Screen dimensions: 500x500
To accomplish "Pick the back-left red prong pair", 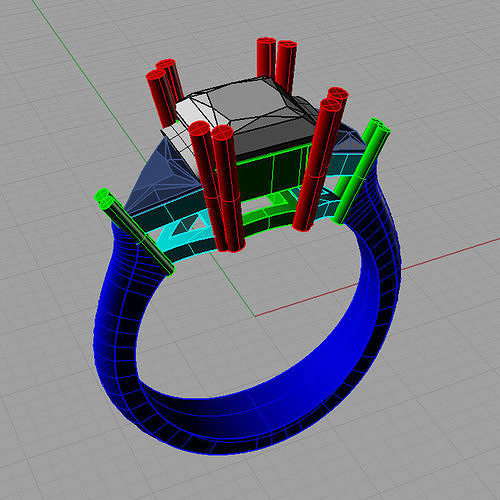I will point(164,91).
